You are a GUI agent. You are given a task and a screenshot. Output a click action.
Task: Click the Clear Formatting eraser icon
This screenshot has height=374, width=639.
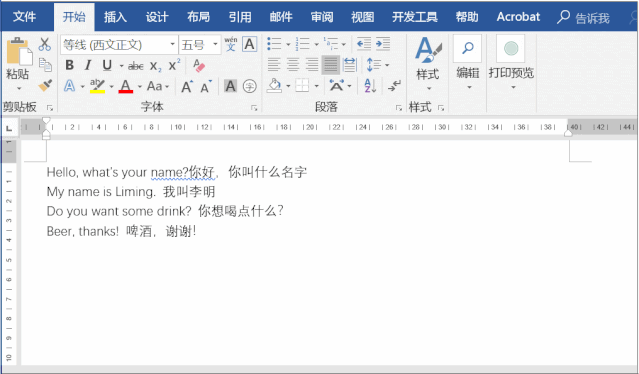point(199,65)
